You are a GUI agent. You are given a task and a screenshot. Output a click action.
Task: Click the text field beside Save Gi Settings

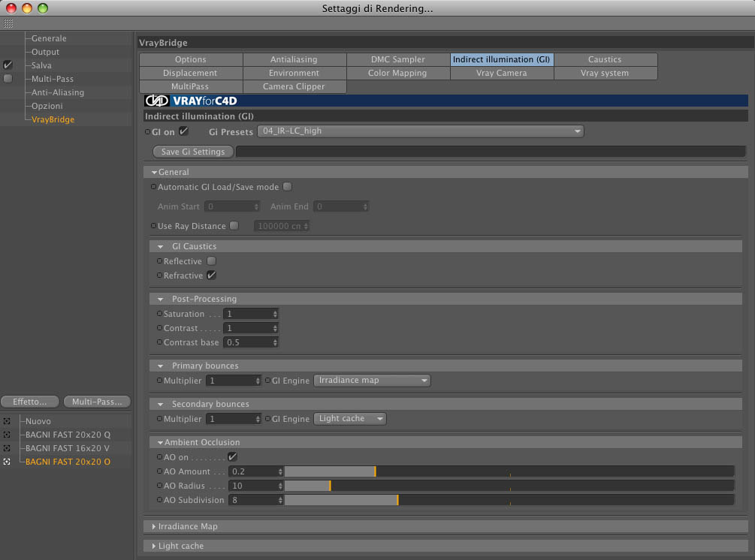point(491,152)
